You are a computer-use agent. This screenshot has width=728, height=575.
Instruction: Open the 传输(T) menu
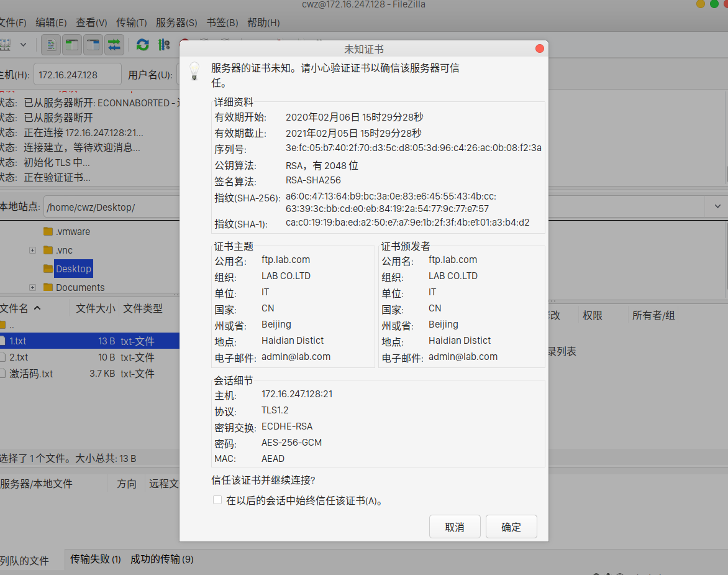[x=132, y=23]
